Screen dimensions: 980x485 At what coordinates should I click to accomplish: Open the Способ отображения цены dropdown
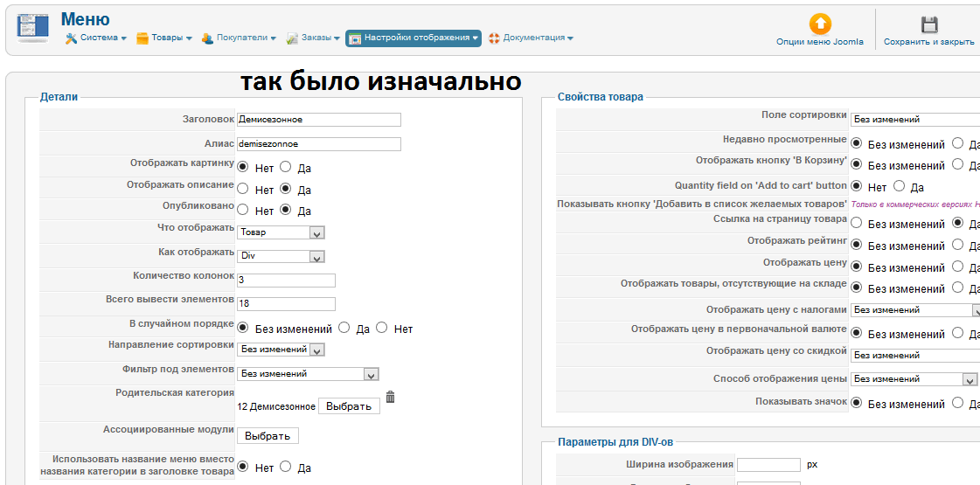914,378
